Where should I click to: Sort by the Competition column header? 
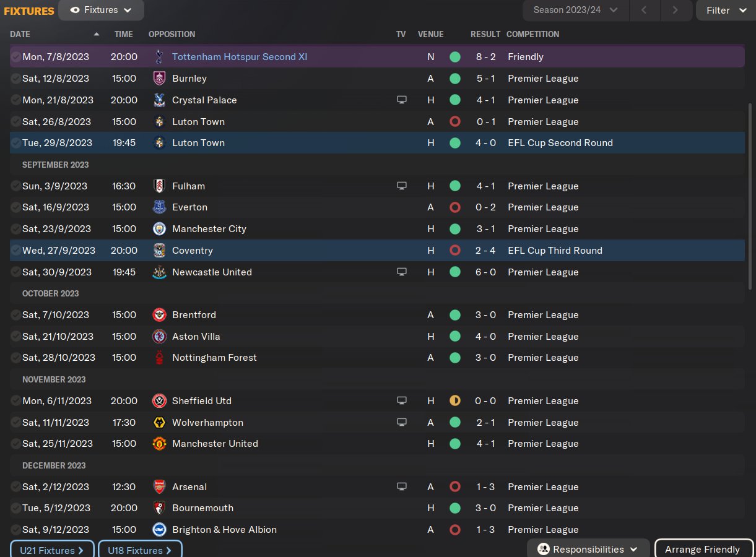click(x=532, y=34)
